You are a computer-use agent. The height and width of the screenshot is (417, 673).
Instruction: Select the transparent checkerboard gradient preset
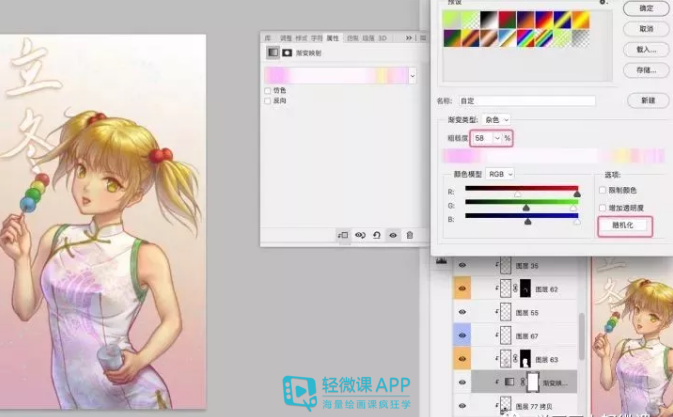pyautogui.click(x=581, y=38)
